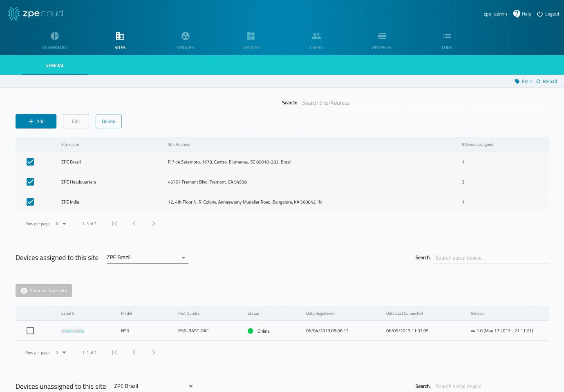This screenshot has width=564, height=392.
Task: Open the Profiles icon
Action: tap(382, 36)
